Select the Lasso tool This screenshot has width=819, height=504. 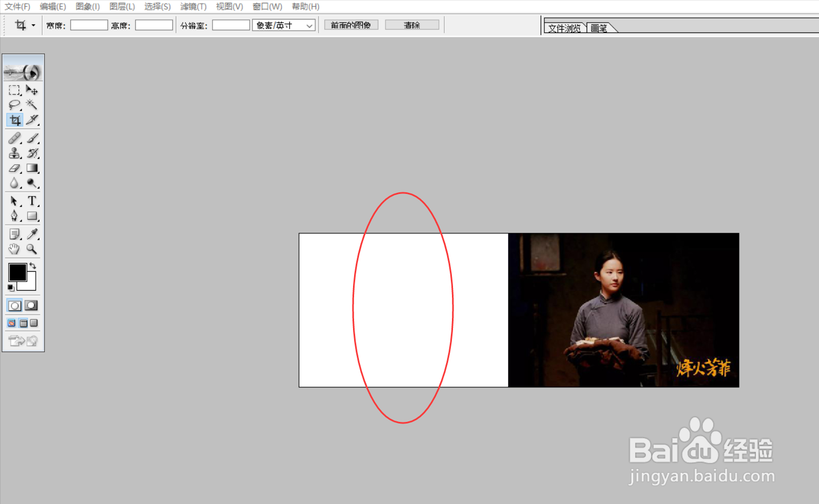click(x=15, y=105)
